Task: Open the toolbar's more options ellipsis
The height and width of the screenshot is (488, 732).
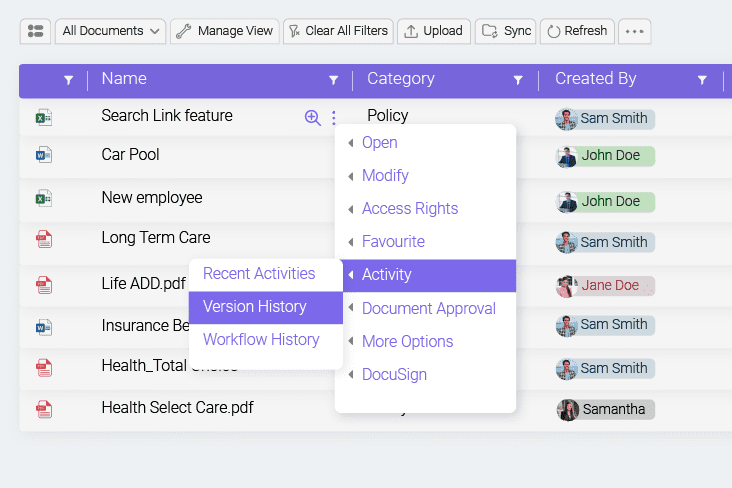Action: point(634,31)
